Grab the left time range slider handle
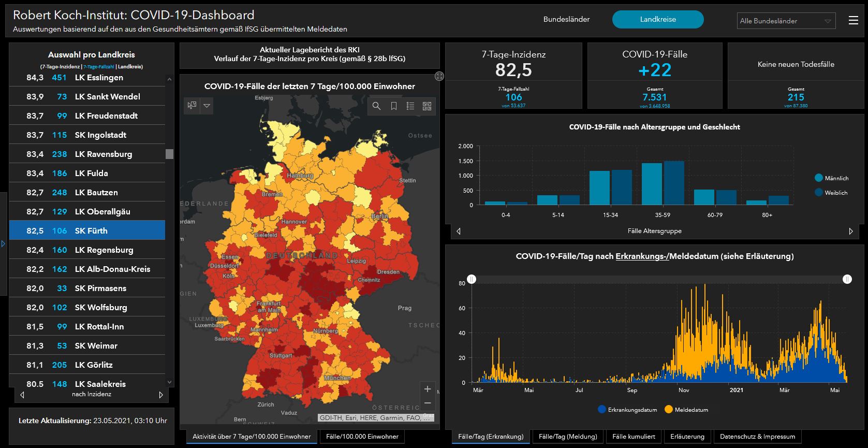Image resolution: width=868 pixels, height=448 pixels. pos(472,279)
